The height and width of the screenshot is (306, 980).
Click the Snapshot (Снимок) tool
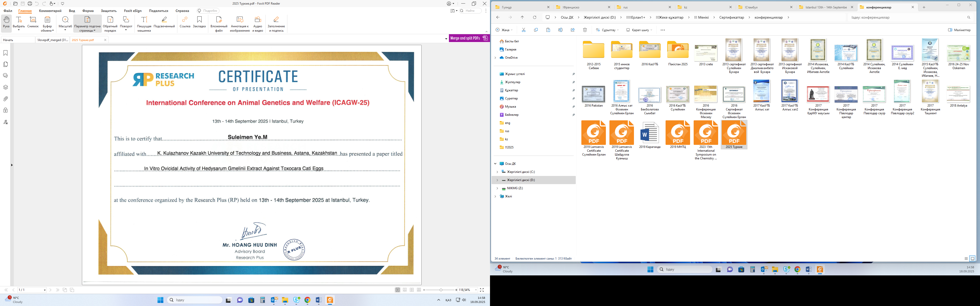pos(33,22)
